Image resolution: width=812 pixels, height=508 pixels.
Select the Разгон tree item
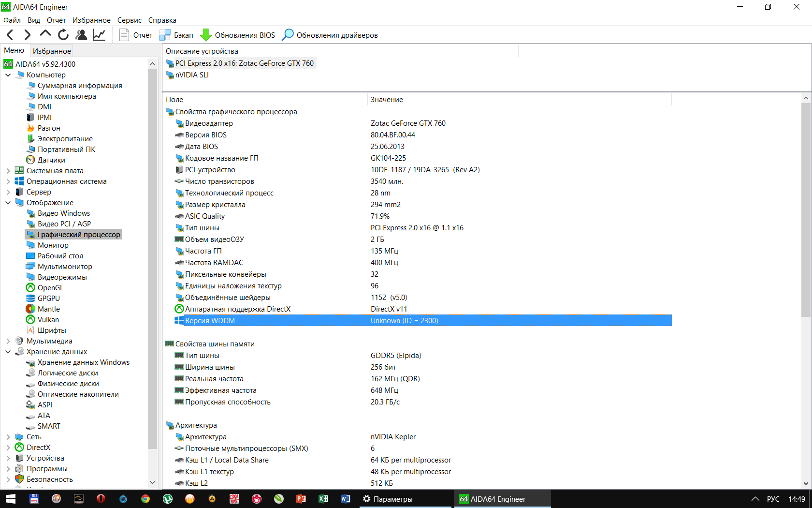49,128
